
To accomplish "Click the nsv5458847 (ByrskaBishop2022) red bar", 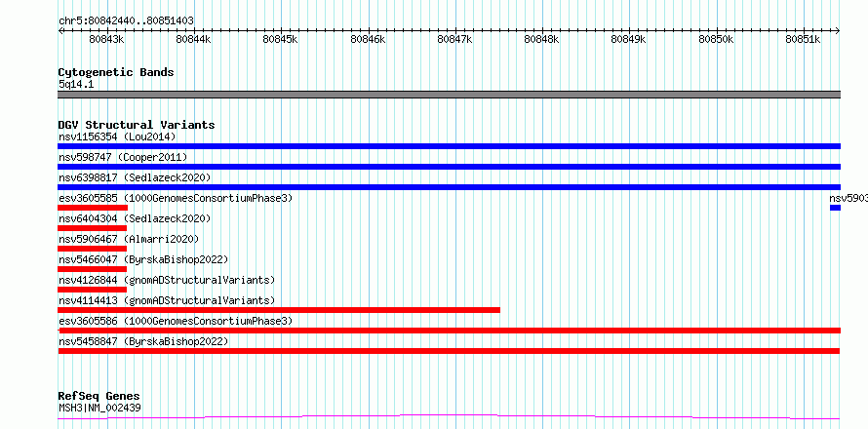I will pos(449,351).
